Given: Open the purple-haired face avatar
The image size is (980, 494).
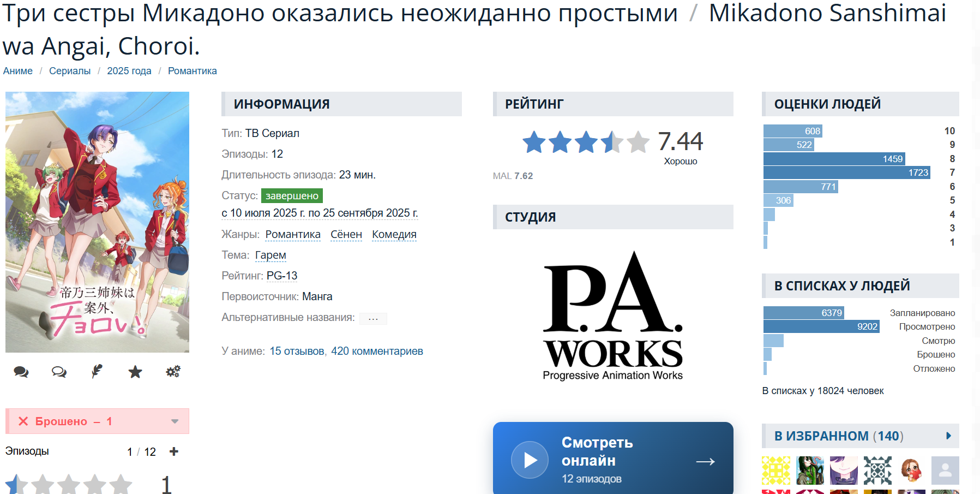Looking at the screenshot, I should pyautogui.click(x=844, y=471).
